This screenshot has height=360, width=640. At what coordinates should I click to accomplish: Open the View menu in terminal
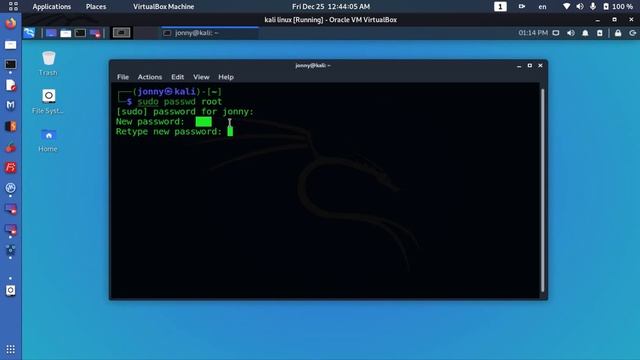[x=201, y=77]
